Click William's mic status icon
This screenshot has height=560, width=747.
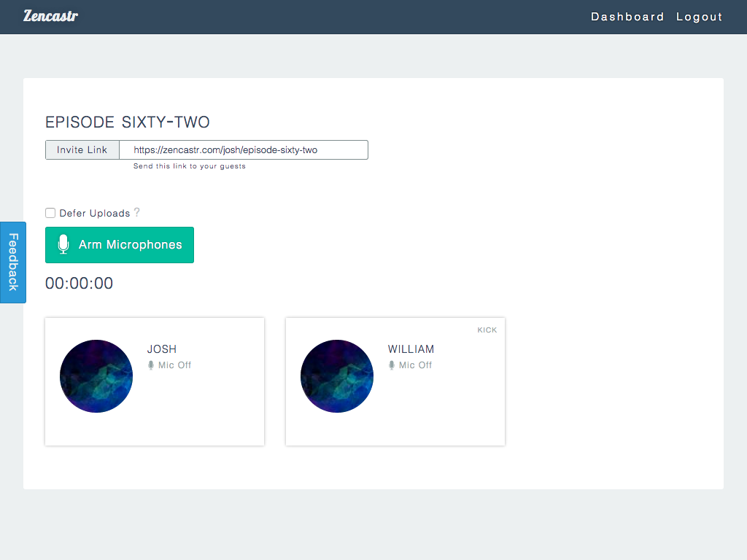(x=392, y=365)
